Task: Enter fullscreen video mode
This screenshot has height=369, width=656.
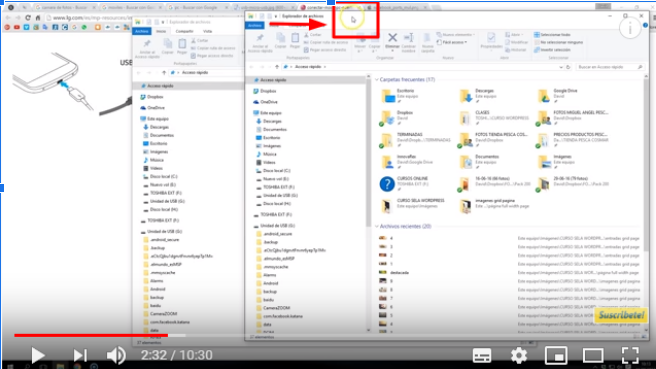Action: (630, 355)
